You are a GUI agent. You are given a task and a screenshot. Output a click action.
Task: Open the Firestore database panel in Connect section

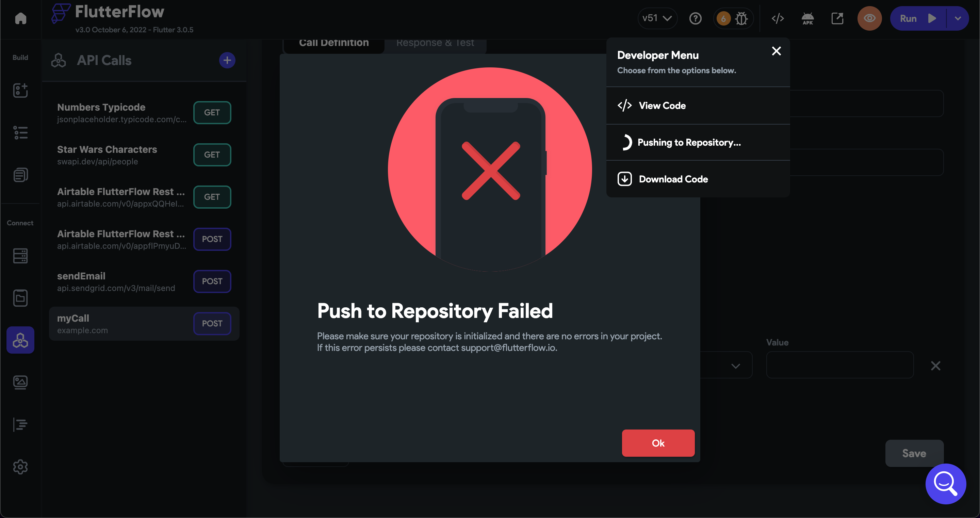(20, 256)
